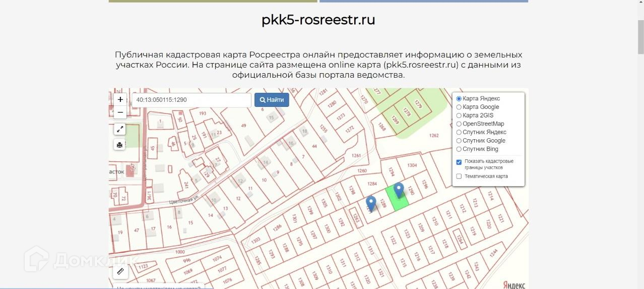
Task: Uncheck Показать кадастровые границы участков
Action: (459, 162)
